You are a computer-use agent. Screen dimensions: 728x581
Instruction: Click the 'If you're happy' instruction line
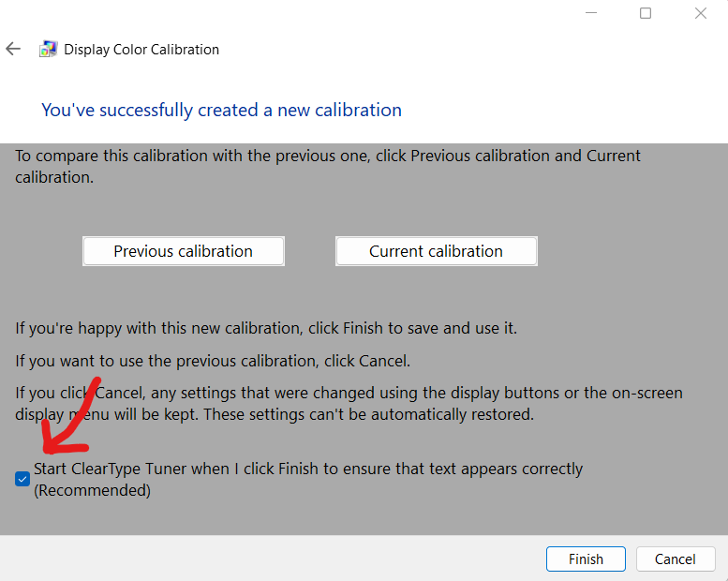tap(266, 328)
